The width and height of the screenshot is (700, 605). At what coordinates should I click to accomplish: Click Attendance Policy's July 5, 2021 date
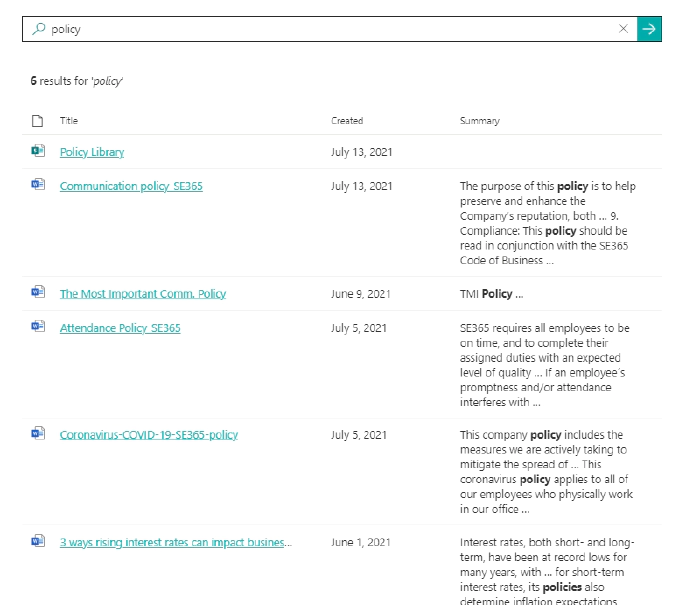point(358,328)
